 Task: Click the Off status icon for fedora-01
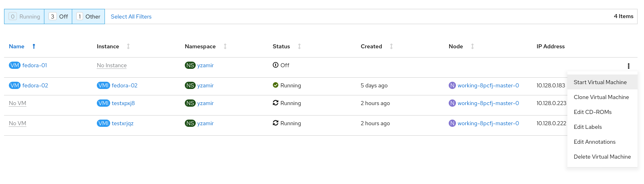click(276, 65)
